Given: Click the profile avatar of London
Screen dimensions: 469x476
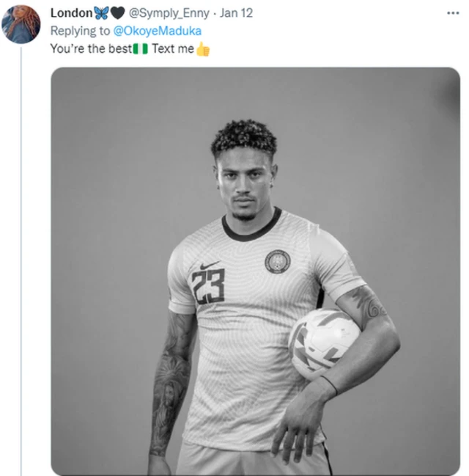Looking at the screenshot, I should [x=21, y=24].
